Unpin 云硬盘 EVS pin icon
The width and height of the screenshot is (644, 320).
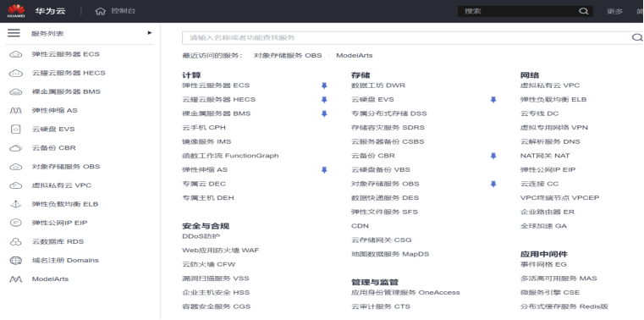point(493,99)
